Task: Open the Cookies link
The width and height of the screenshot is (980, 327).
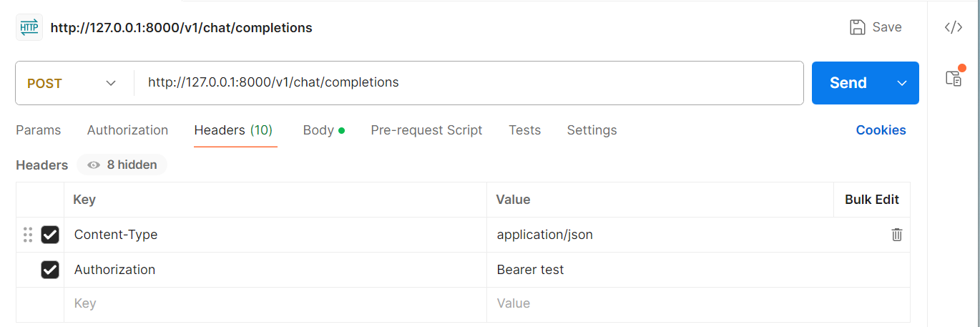Action: pyautogui.click(x=881, y=130)
